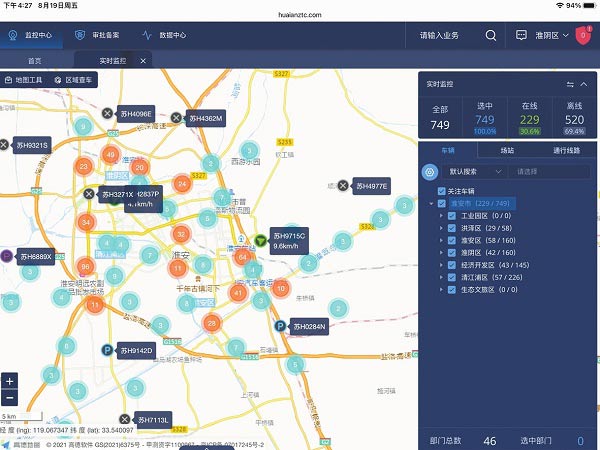This screenshot has width=600, height=450.
Task: Collapse the 实时监控 panel with chevron
Action: tap(584, 84)
